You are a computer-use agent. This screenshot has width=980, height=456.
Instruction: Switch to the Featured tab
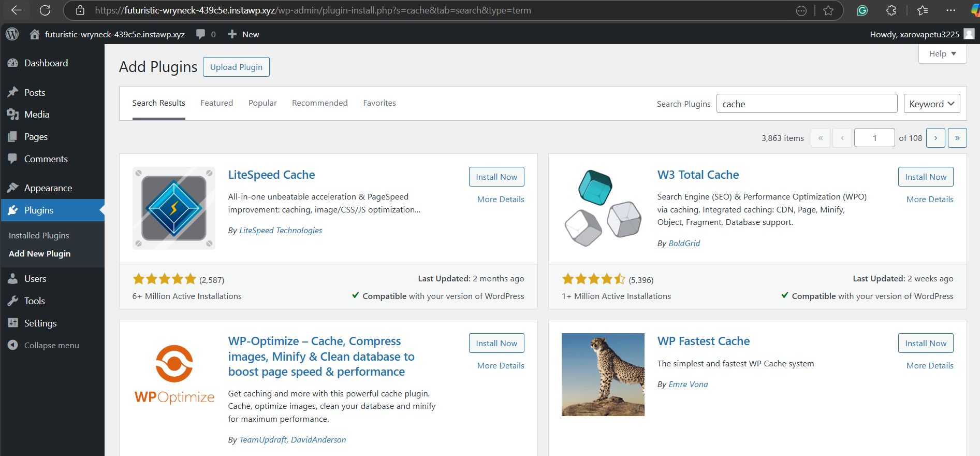[216, 103]
